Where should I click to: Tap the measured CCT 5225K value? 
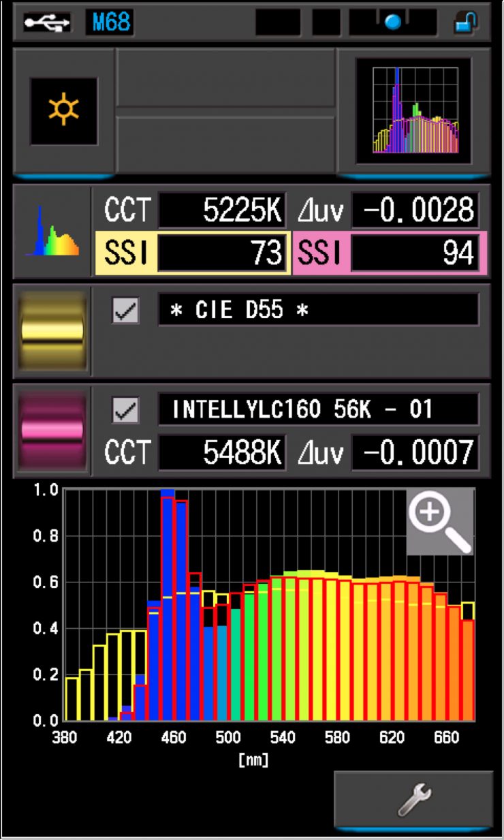[221, 211]
